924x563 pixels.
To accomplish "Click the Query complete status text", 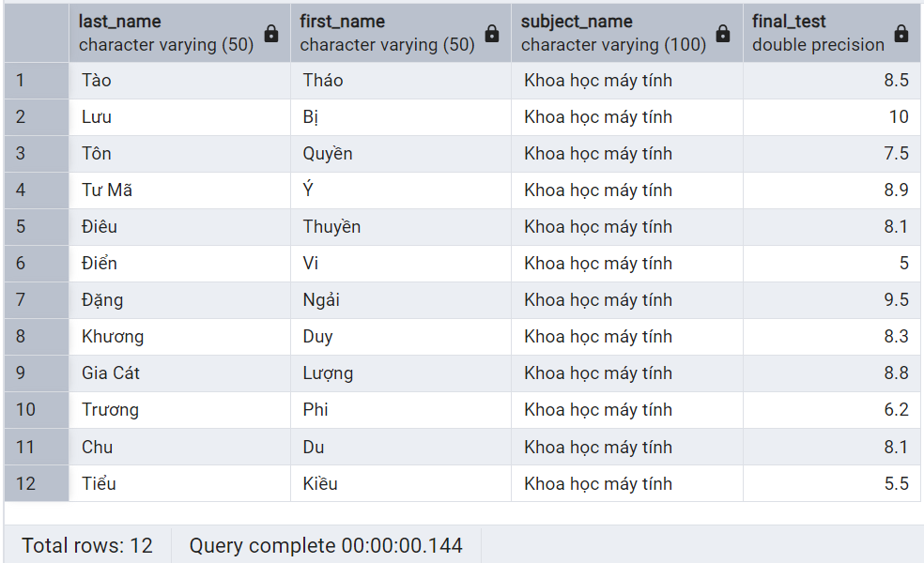I will click(x=326, y=546).
